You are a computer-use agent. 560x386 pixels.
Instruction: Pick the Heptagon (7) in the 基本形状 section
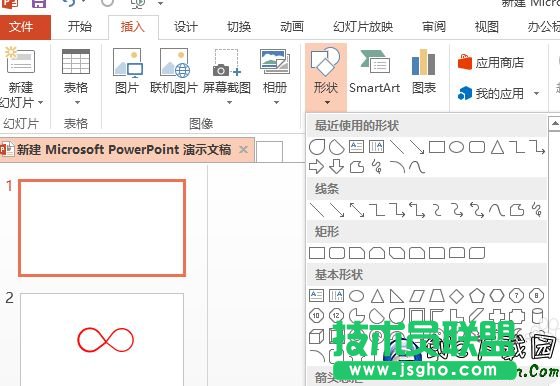pyautogui.click(x=516, y=296)
